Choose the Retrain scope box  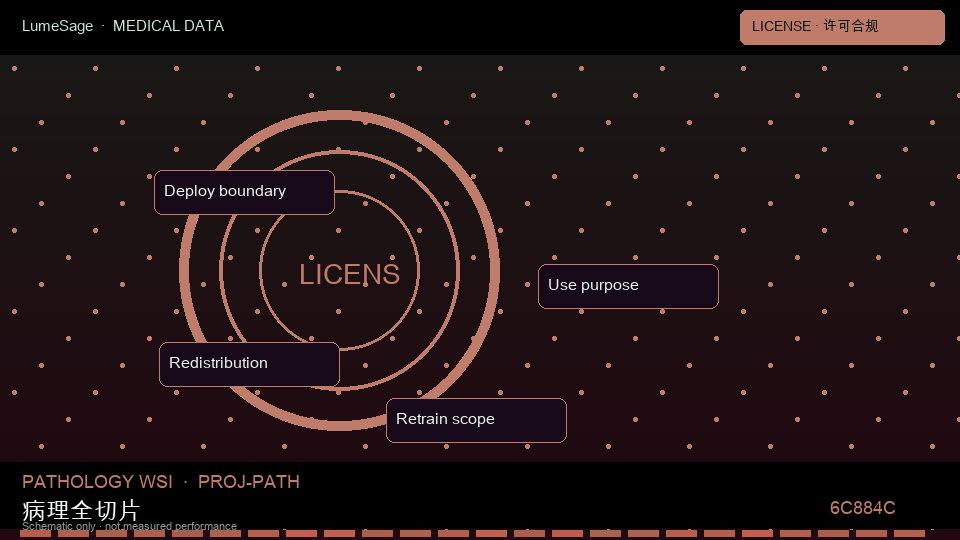pyautogui.click(x=476, y=421)
